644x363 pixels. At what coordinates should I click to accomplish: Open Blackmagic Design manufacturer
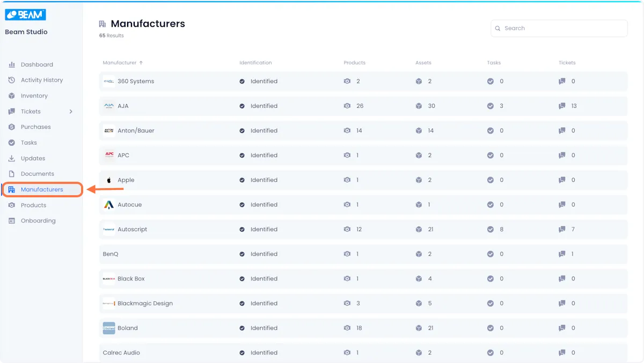tap(363, 303)
